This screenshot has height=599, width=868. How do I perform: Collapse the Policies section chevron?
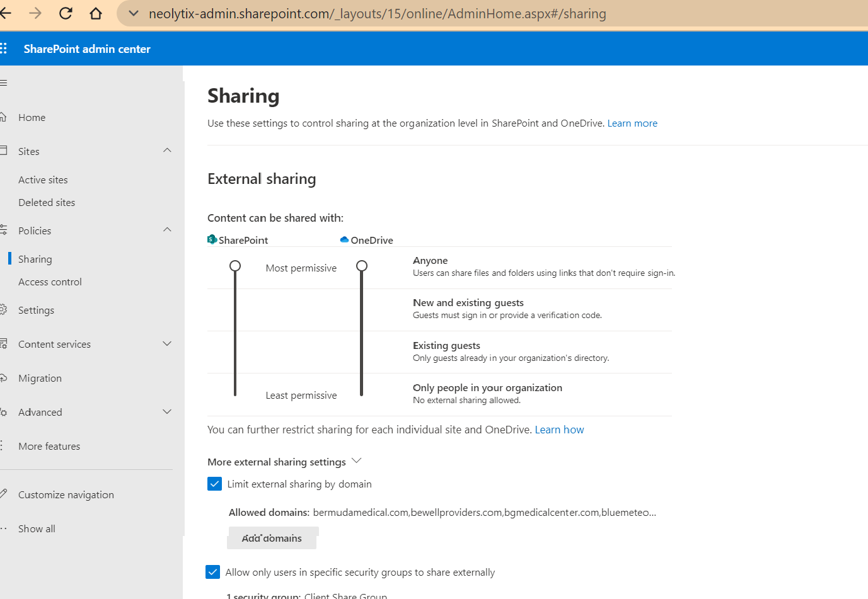(x=167, y=230)
